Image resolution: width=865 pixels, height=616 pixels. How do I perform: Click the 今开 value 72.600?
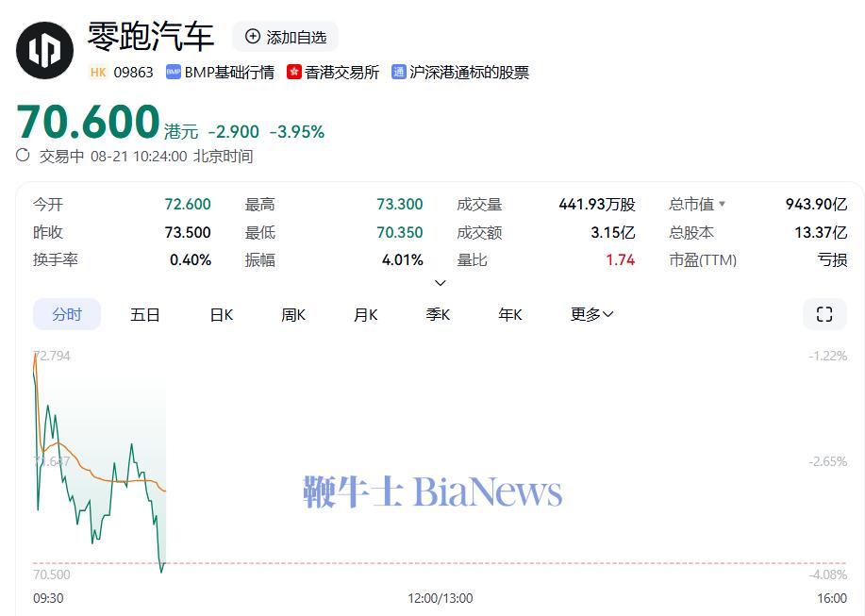188,204
